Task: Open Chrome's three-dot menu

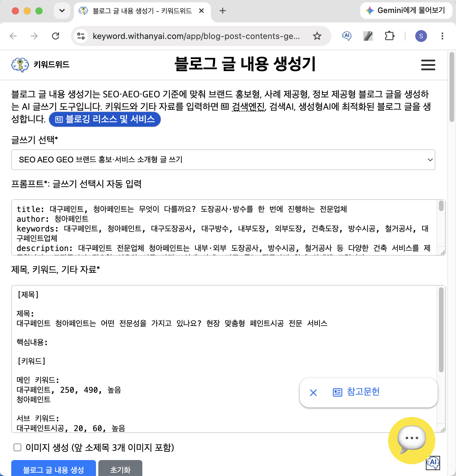Action: 442,36
